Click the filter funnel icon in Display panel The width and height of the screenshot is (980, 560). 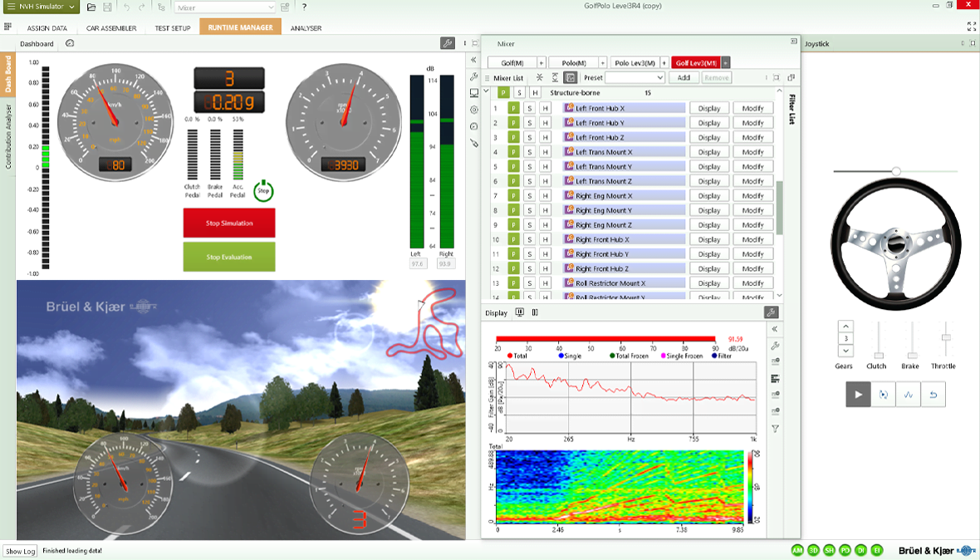(x=775, y=429)
